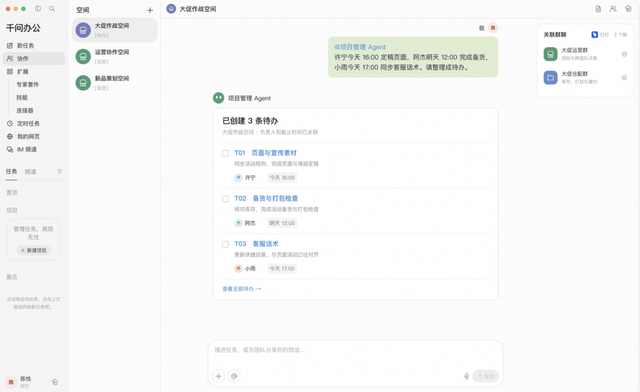The image size is (640, 392).
Task: Click the @ mention button
Action: tap(234, 376)
